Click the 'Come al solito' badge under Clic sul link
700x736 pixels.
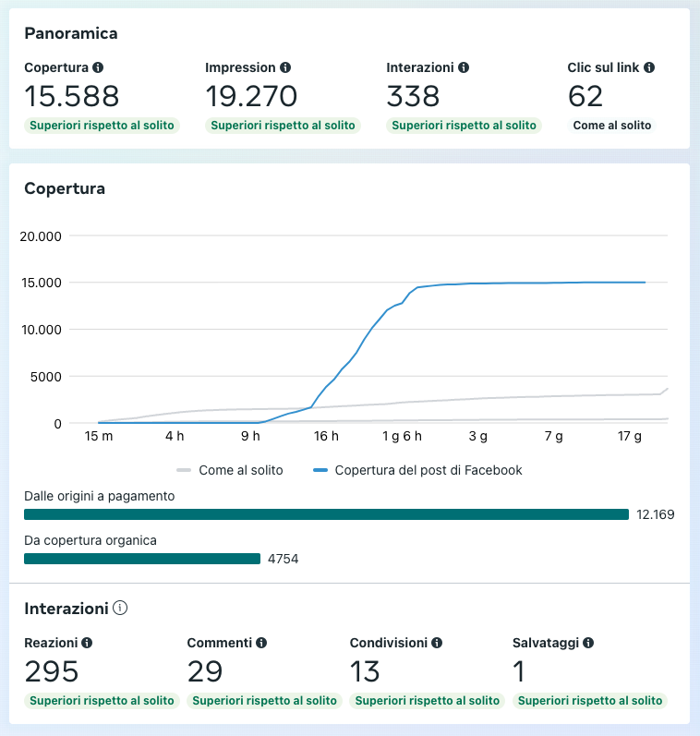(611, 126)
